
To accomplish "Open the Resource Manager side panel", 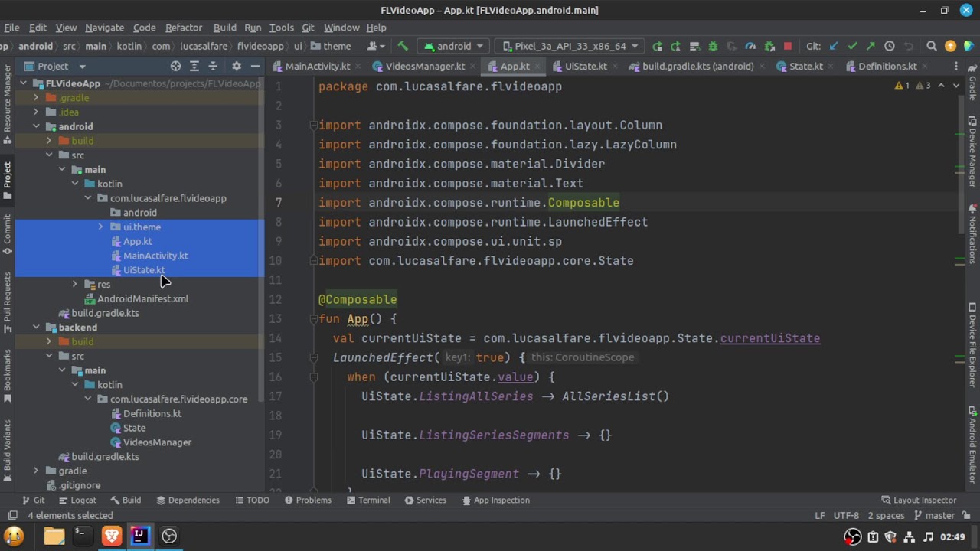I will [7, 103].
